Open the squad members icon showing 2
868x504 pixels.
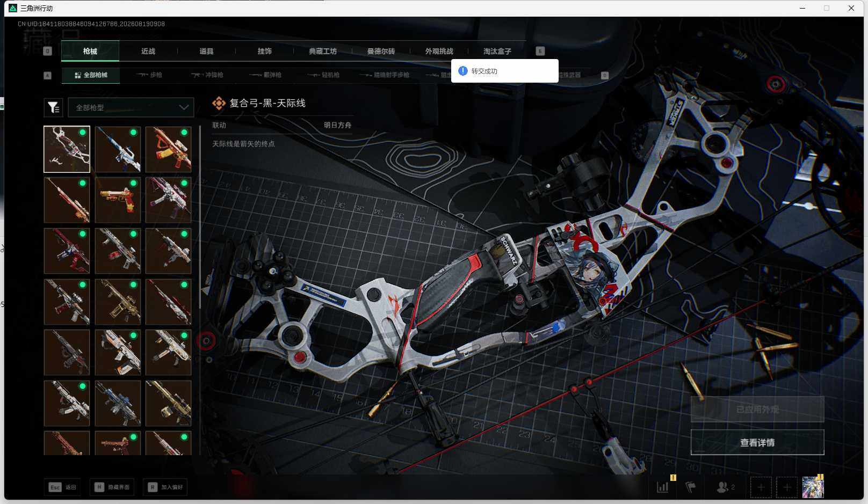pos(725,487)
